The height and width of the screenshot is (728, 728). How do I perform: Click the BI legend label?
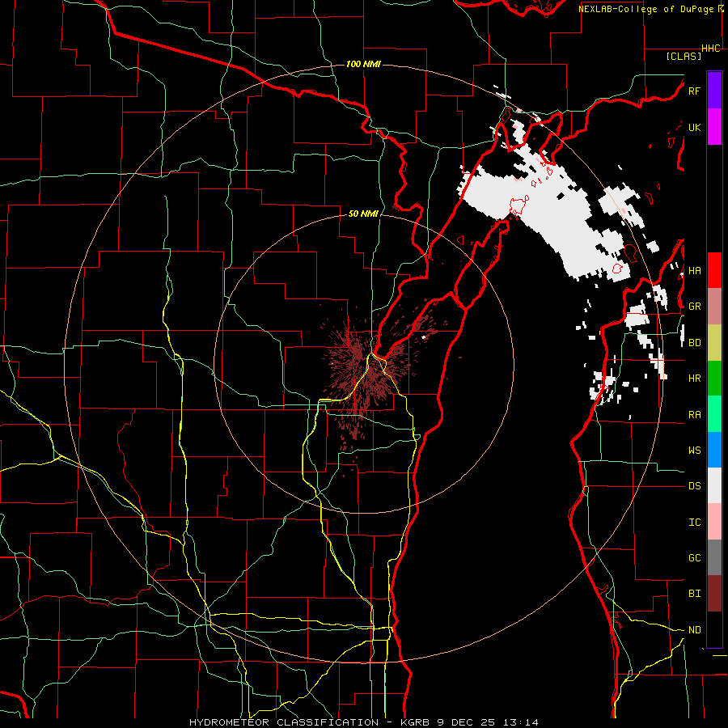(x=694, y=594)
